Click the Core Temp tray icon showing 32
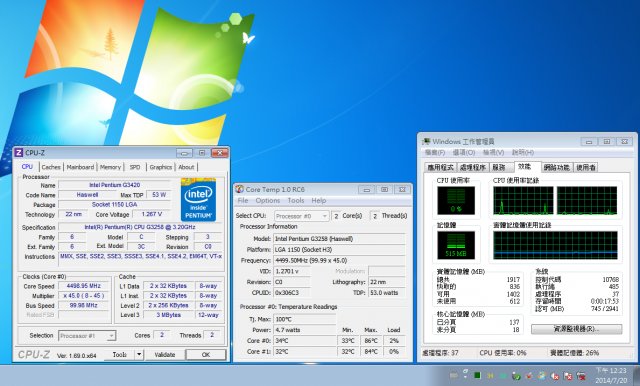 pyautogui.click(x=502, y=375)
